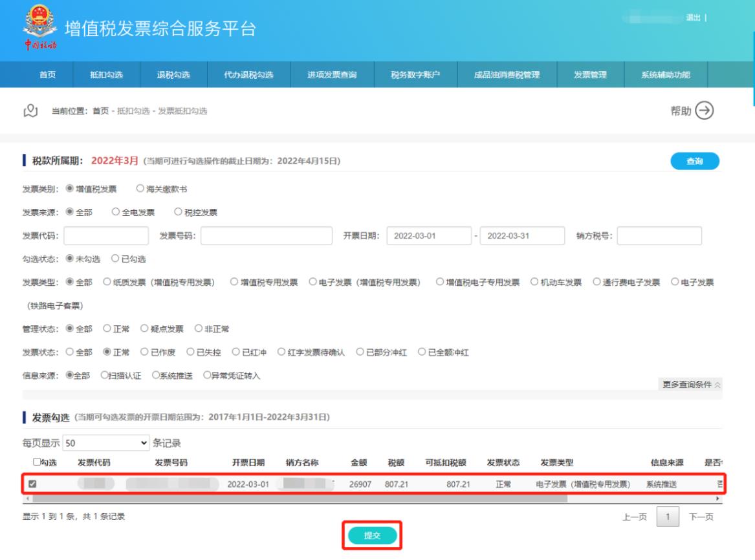Open the 进项发票查询 menu
The width and height of the screenshot is (755, 560).
click(x=332, y=75)
